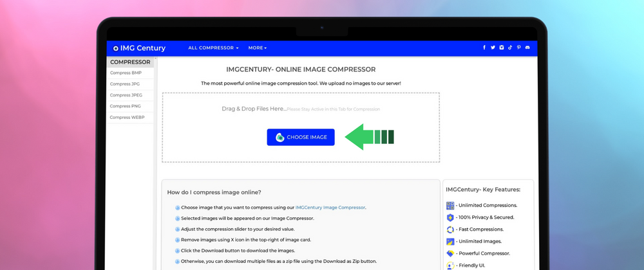Open the Instagram social icon
The width and height of the screenshot is (644, 270).
[502, 48]
